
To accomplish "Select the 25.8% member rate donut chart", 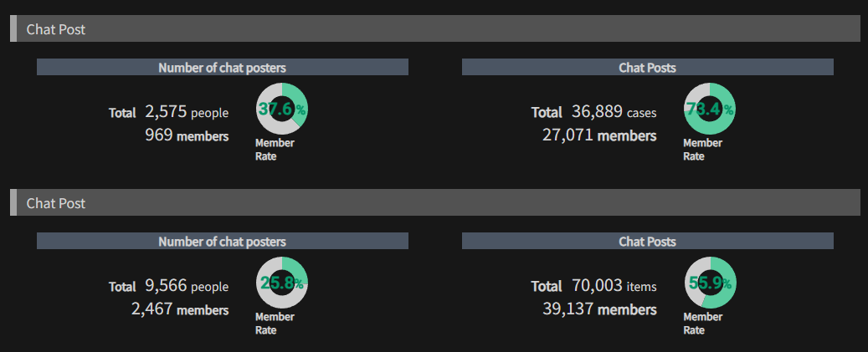I will coord(282,283).
